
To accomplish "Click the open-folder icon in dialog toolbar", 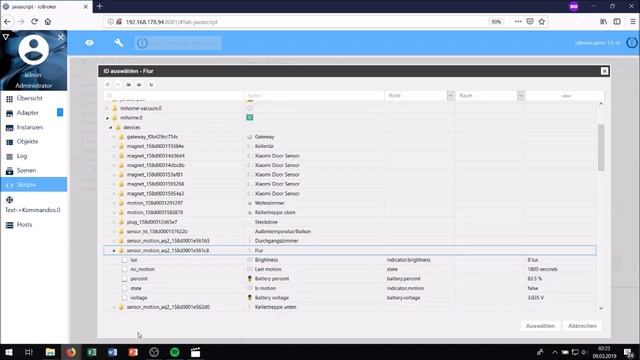I will (139, 84).
